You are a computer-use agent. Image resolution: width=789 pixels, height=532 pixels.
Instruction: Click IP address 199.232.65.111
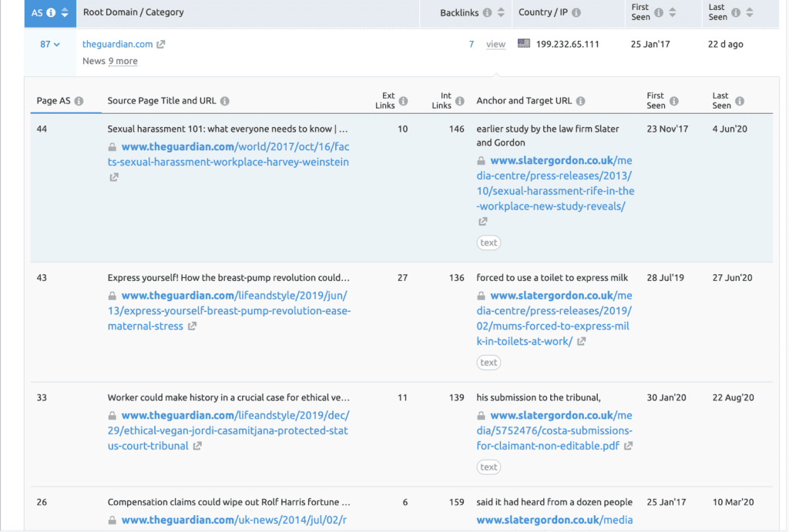(568, 44)
